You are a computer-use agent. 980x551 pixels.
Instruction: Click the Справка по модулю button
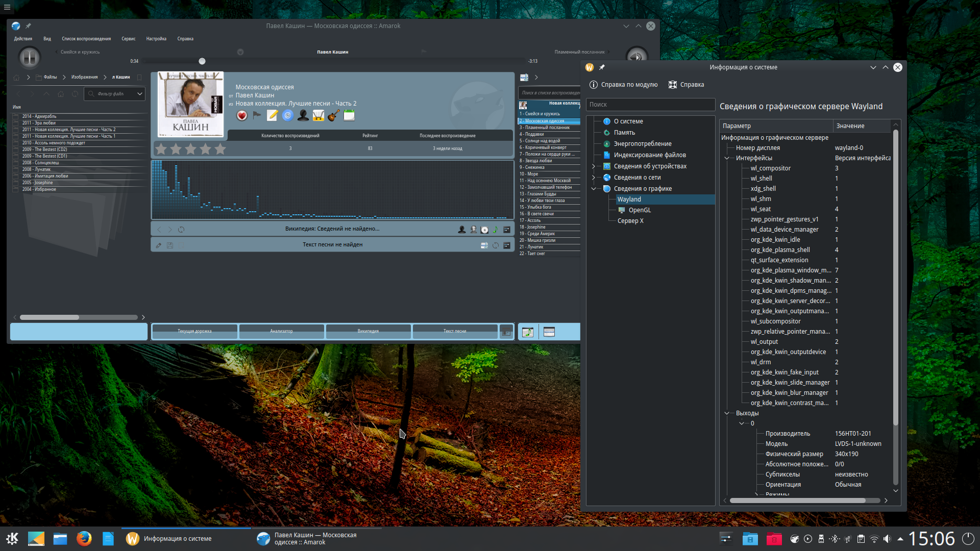[623, 85]
